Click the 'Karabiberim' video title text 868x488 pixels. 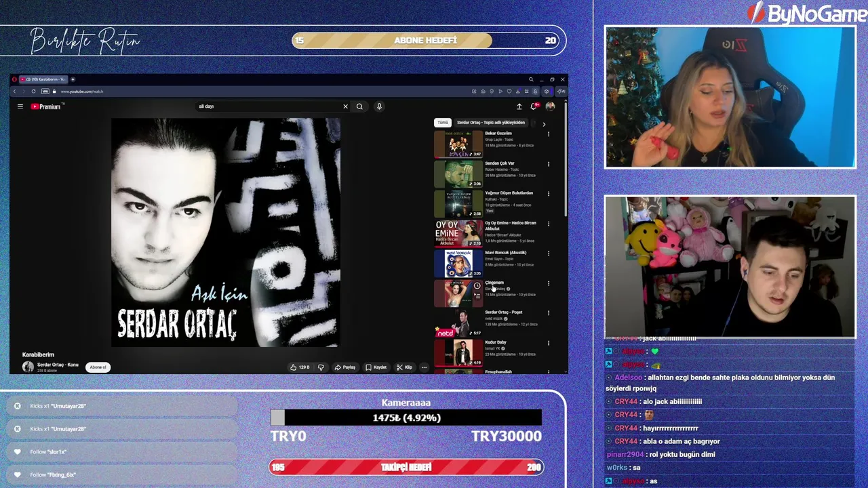tap(38, 354)
